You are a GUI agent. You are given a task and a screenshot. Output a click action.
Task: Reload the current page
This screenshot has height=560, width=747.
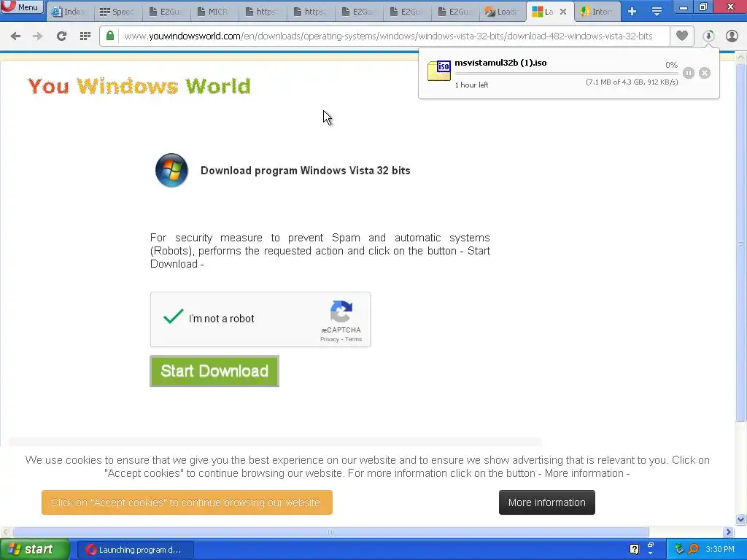pyautogui.click(x=61, y=36)
